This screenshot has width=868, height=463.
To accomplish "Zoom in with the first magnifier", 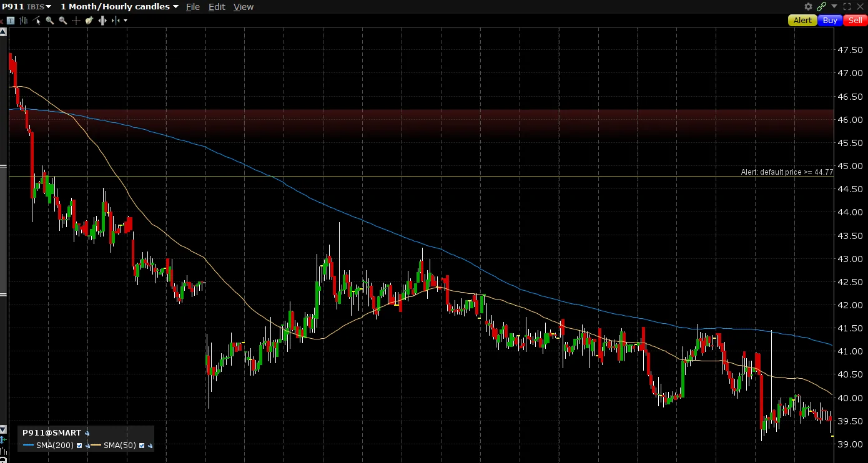I will [x=50, y=21].
